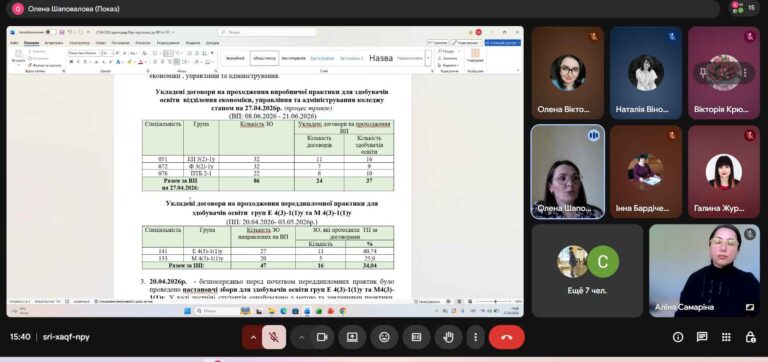768x362 pixels.
Task: Select Наталія Віно... participant tile
Action: pyautogui.click(x=646, y=72)
